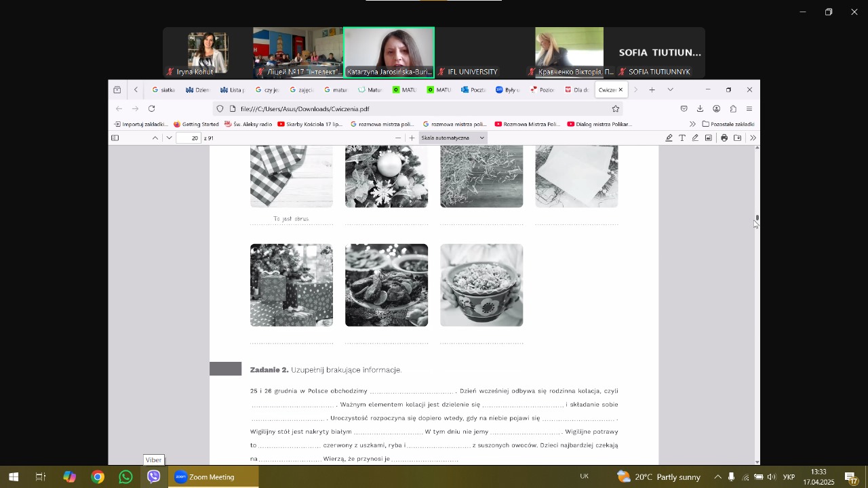Switch to the 'siatka' tab
This screenshot has height=488, width=868.
pyautogui.click(x=163, y=89)
